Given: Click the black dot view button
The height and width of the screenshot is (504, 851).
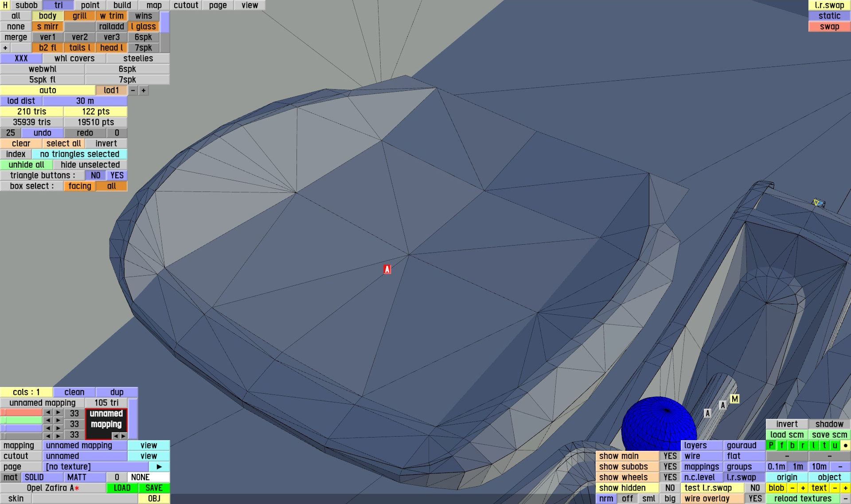Looking at the screenshot, I should pyautogui.click(x=845, y=445).
